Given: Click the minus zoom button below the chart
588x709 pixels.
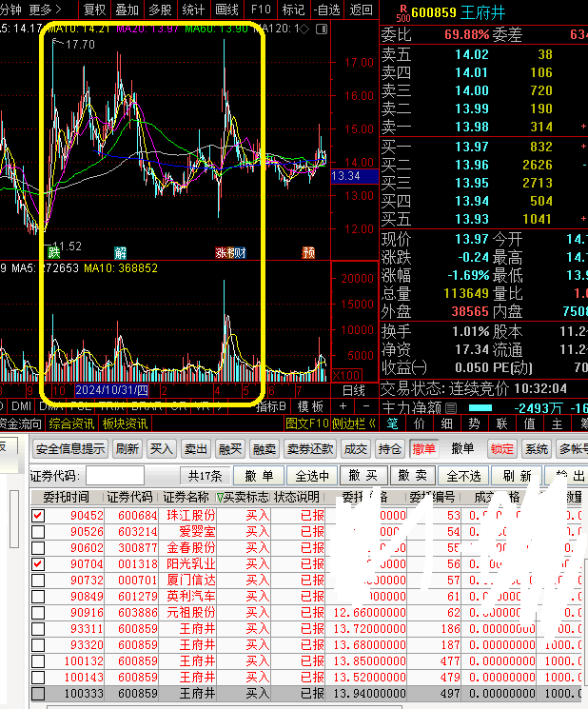Looking at the screenshot, I should tap(366, 406).
